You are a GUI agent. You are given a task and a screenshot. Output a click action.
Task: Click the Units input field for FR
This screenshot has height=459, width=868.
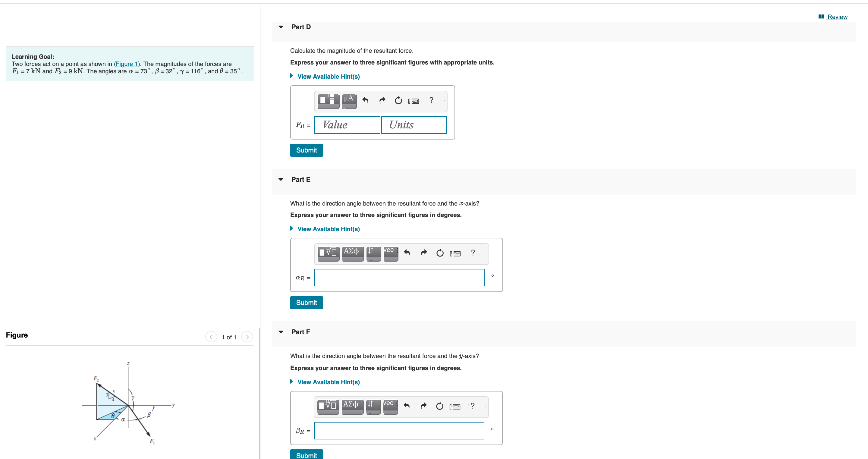(414, 125)
